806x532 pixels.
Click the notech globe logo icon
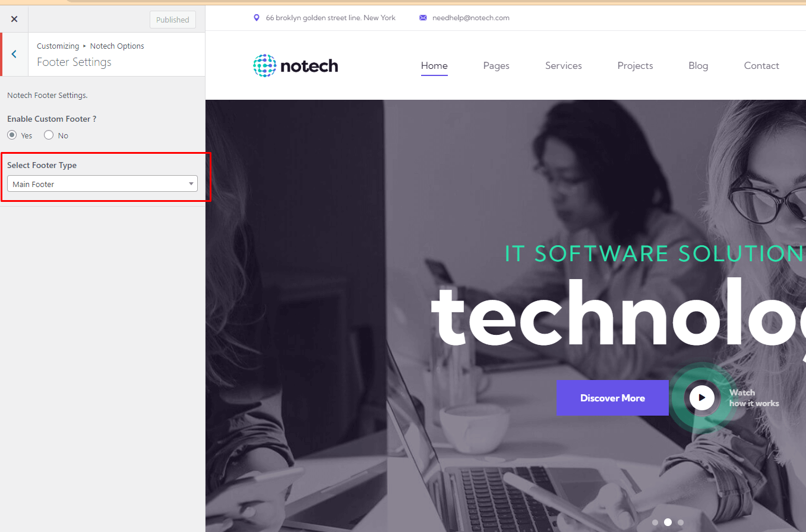pos(264,66)
